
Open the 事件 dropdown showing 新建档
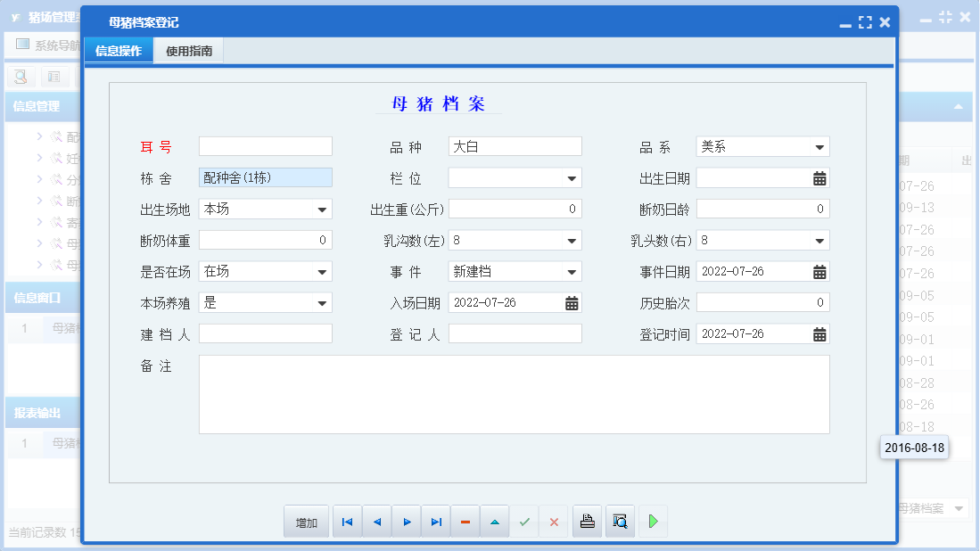(x=572, y=272)
